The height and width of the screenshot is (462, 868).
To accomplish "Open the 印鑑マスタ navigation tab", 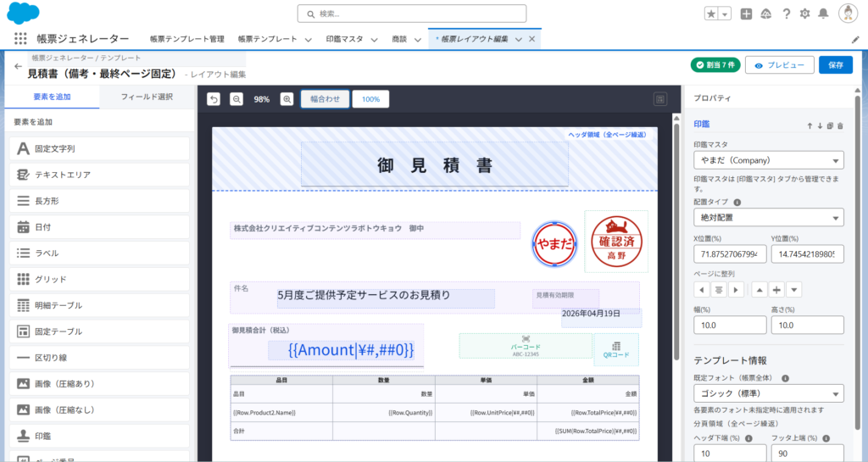I will point(344,39).
